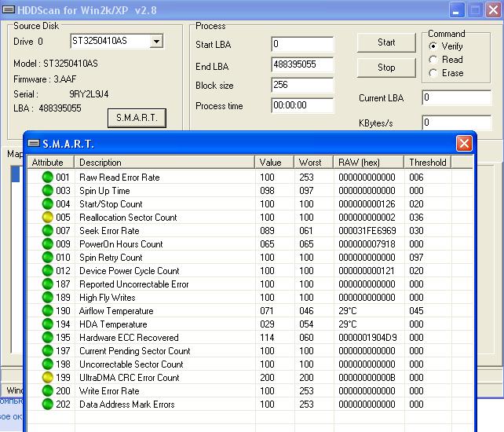Click green status icon for Seek Error Rate
Image resolution: width=504 pixels, height=432 pixels.
48,231
